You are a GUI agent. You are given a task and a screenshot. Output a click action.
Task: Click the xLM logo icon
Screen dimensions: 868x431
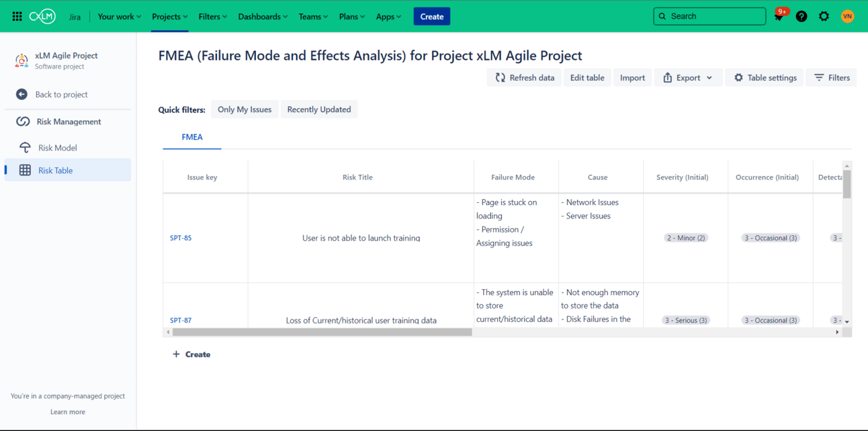tap(42, 17)
